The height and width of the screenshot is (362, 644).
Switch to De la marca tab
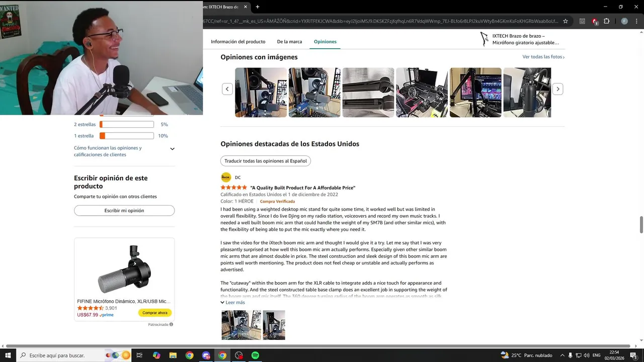coord(289,42)
